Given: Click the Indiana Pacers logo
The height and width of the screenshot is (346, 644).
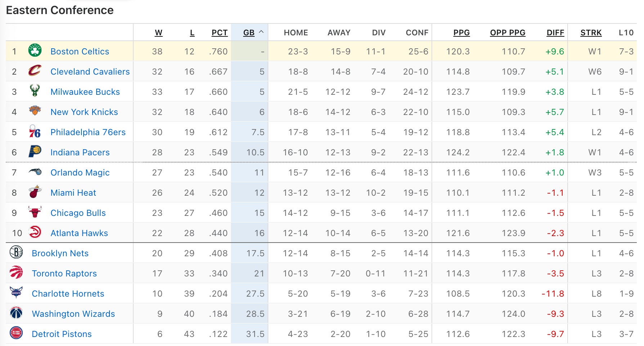Looking at the screenshot, I should tap(35, 152).
